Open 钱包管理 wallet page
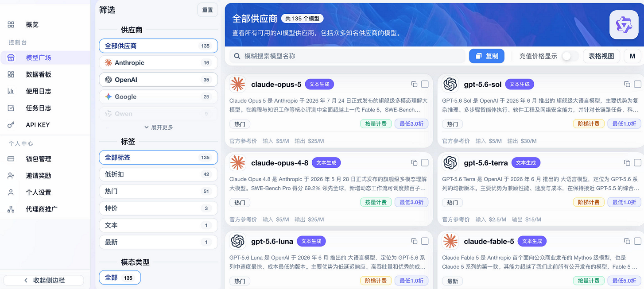This screenshot has width=644, height=289. tap(45, 159)
